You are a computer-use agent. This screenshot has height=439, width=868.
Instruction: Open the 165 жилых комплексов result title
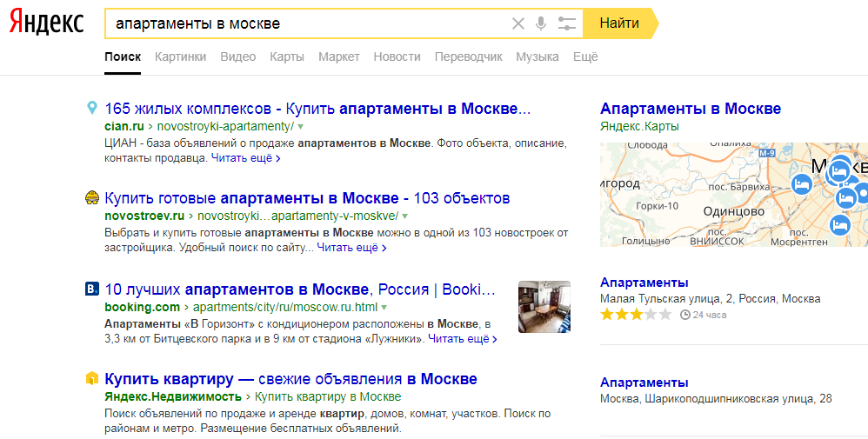[x=317, y=109]
